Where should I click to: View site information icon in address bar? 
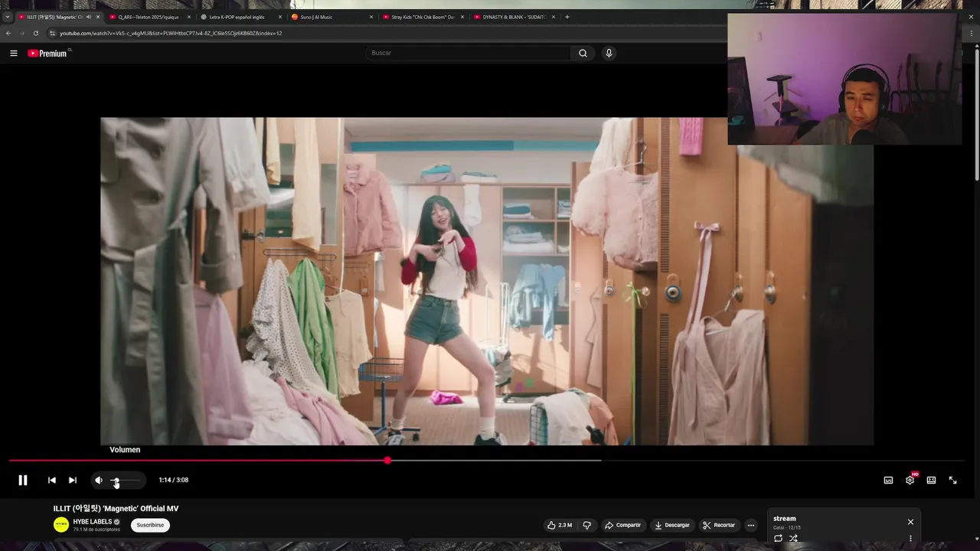(x=52, y=34)
